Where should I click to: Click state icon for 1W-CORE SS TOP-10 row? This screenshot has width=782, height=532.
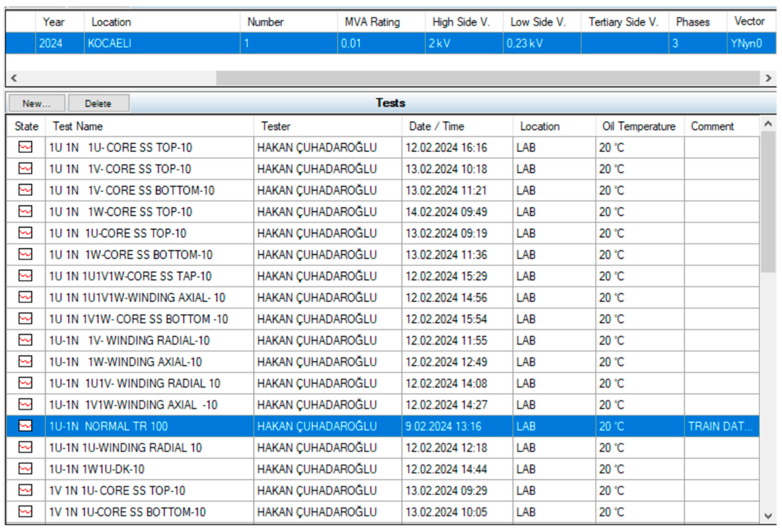pos(25,212)
